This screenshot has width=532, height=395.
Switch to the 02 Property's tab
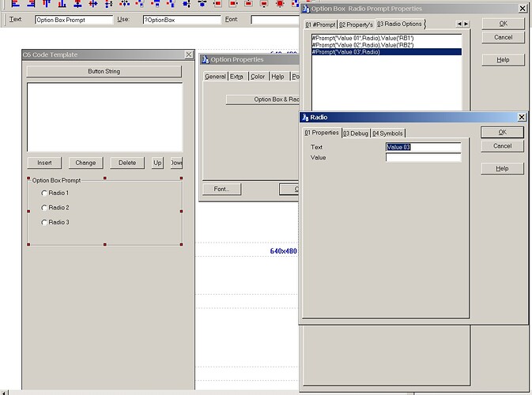[356, 24]
